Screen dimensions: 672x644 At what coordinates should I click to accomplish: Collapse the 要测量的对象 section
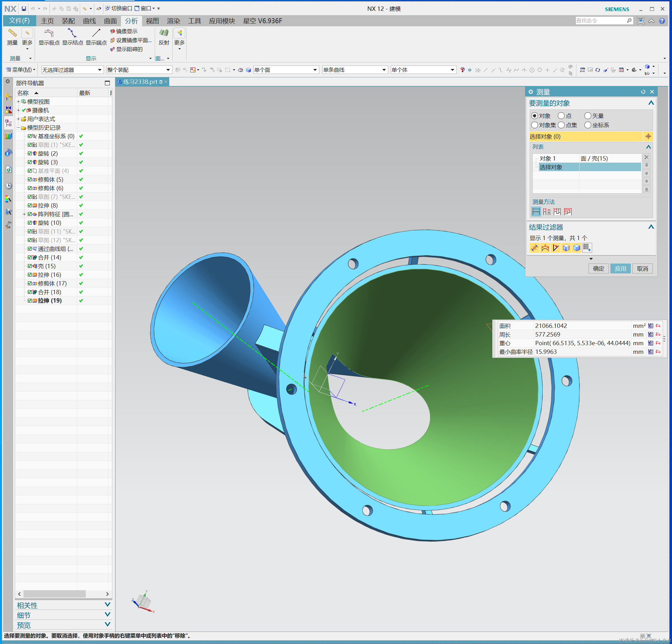(x=651, y=103)
